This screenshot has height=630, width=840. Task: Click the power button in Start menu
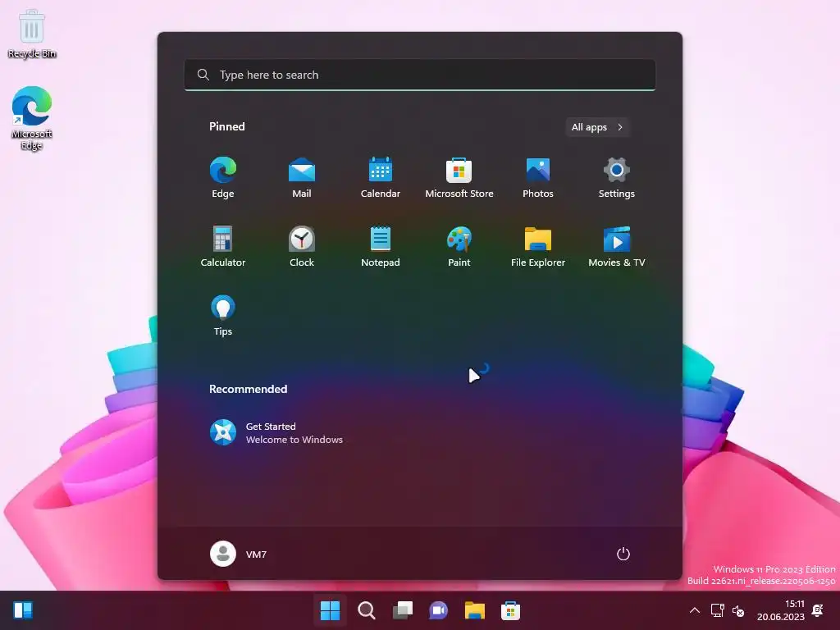(623, 554)
